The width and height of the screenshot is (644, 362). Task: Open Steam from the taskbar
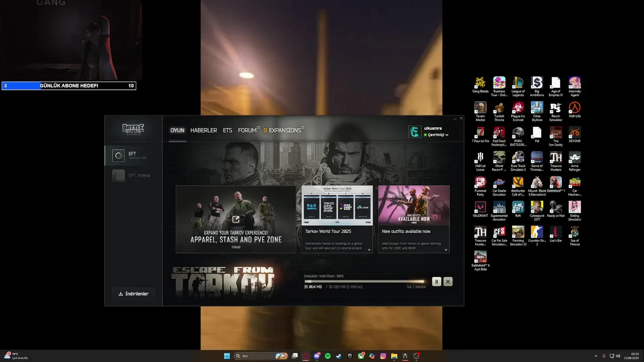339,356
